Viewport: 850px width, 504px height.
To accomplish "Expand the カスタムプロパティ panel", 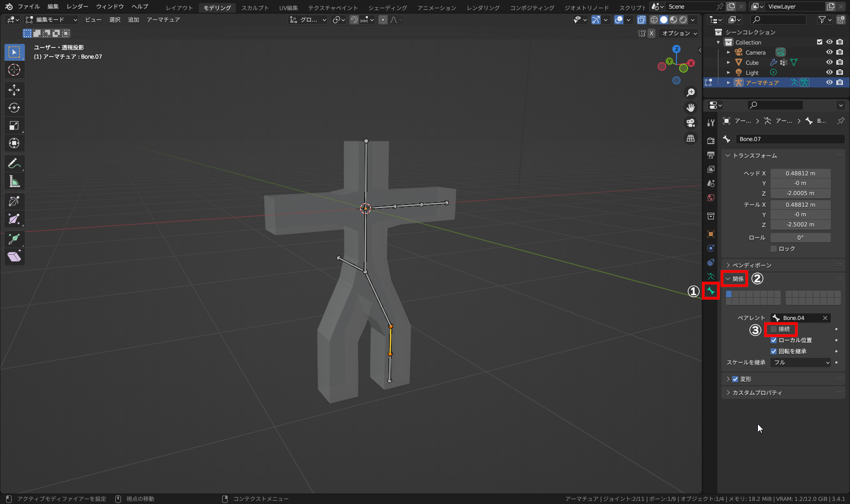I will pyautogui.click(x=754, y=393).
